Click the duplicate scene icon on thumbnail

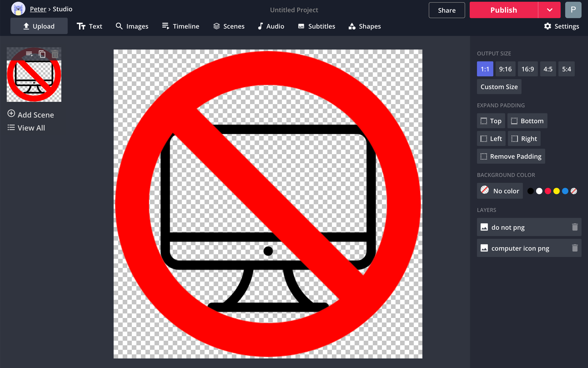(x=42, y=54)
